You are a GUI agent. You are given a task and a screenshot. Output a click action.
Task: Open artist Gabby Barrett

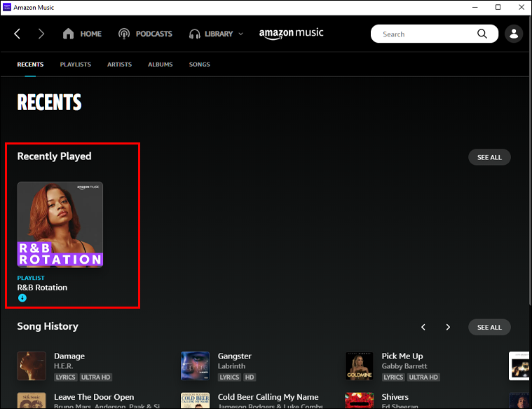404,366
